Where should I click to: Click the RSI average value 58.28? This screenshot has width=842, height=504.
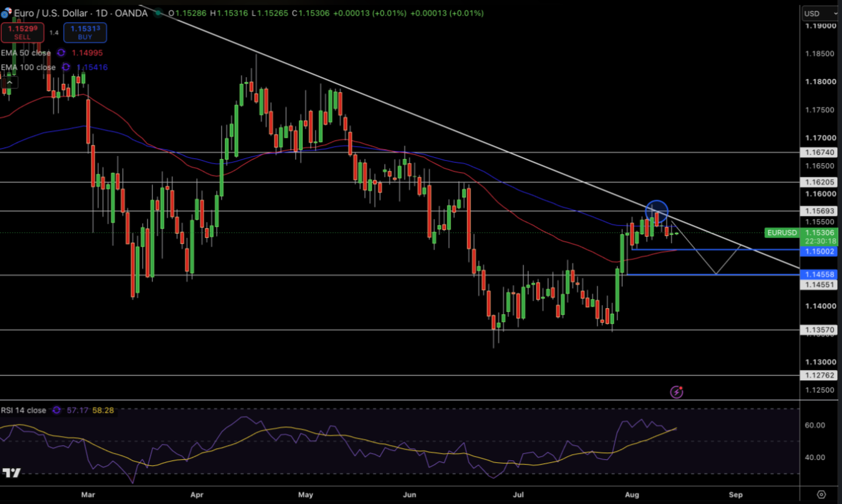103,410
